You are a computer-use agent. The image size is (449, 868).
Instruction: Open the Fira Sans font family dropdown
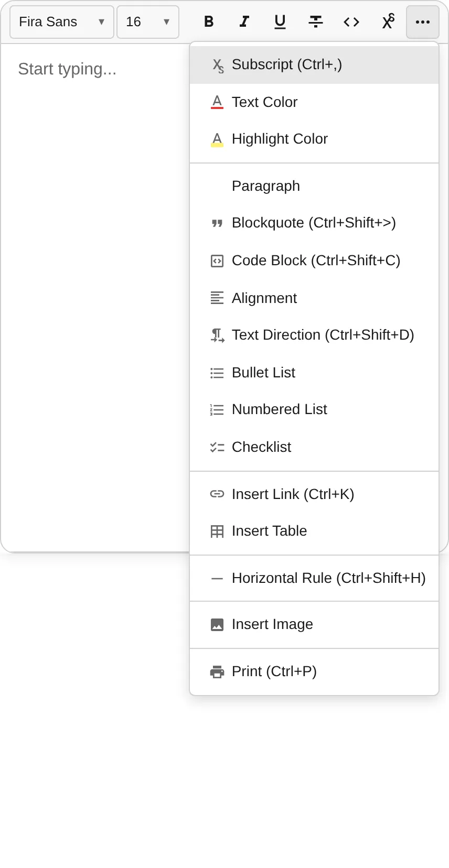pos(61,21)
